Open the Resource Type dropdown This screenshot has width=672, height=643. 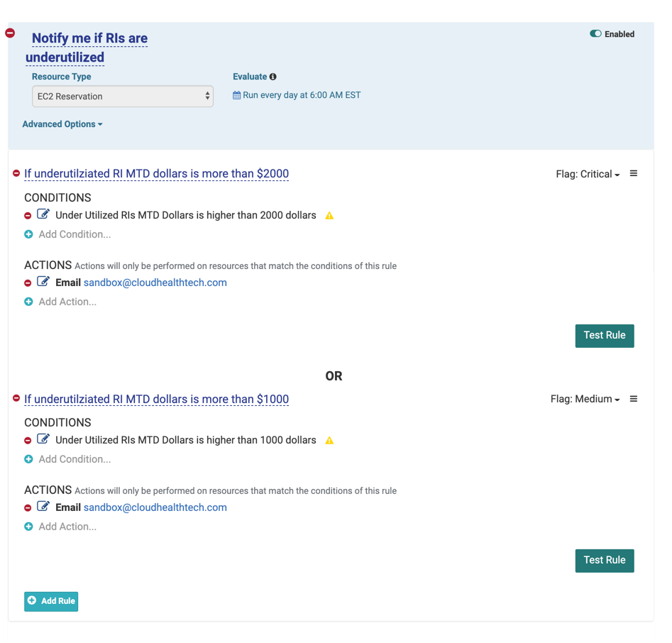coord(123,97)
